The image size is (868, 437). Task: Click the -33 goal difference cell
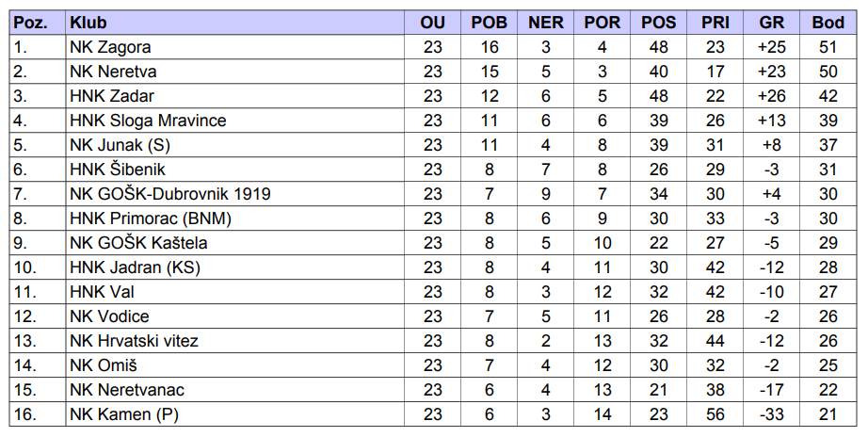(771, 414)
